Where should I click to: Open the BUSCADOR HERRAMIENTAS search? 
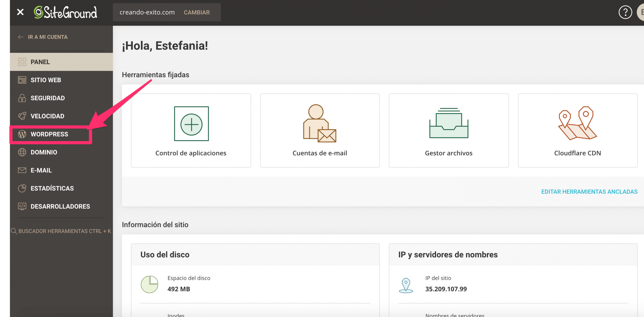(61, 231)
